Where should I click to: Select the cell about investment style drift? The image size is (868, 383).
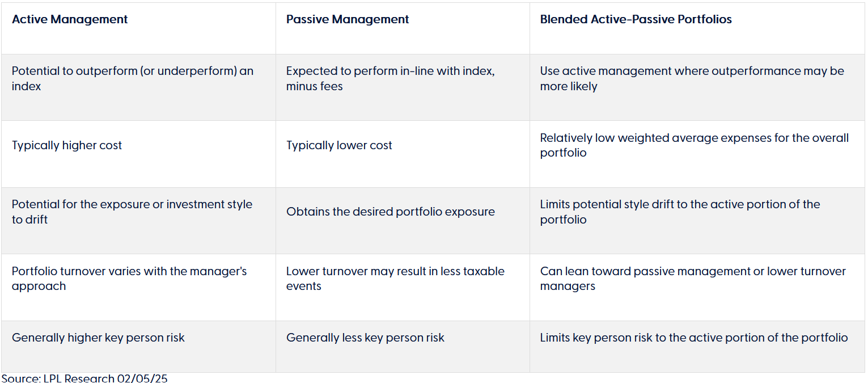coord(138,221)
